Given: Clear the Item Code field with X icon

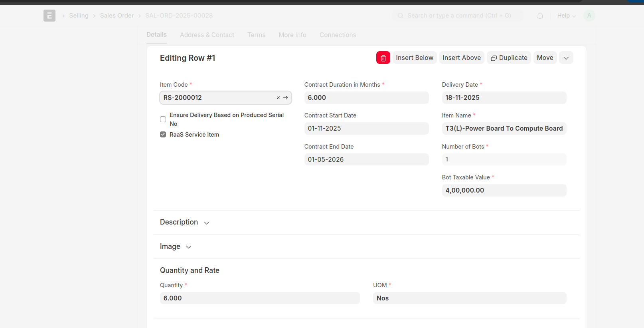Looking at the screenshot, I should tap(278, 98).
